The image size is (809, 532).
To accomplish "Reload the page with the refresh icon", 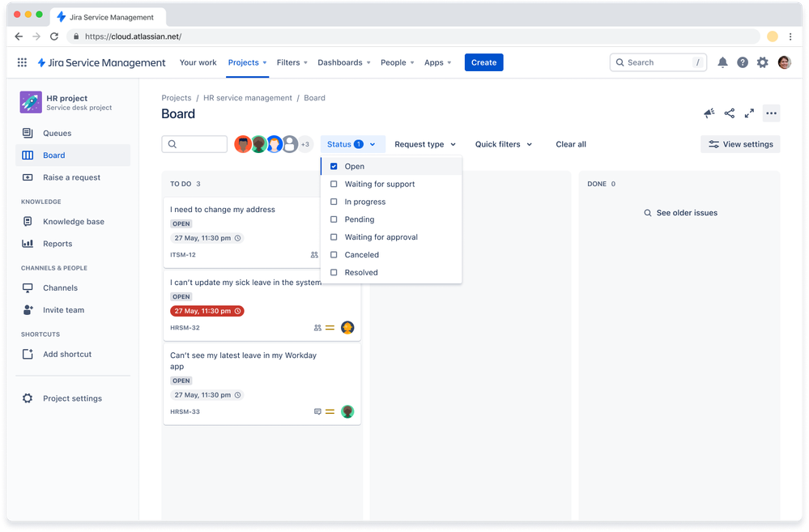I will click(x=54, y=36).
